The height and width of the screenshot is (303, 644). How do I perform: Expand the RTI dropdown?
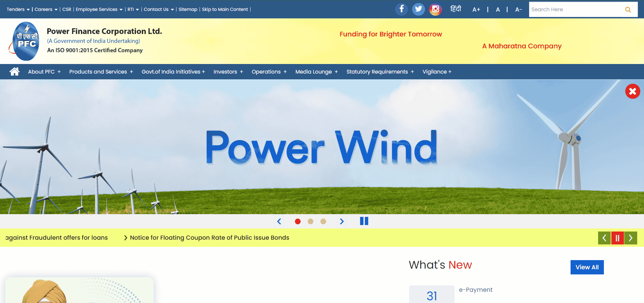click(133, 9)
